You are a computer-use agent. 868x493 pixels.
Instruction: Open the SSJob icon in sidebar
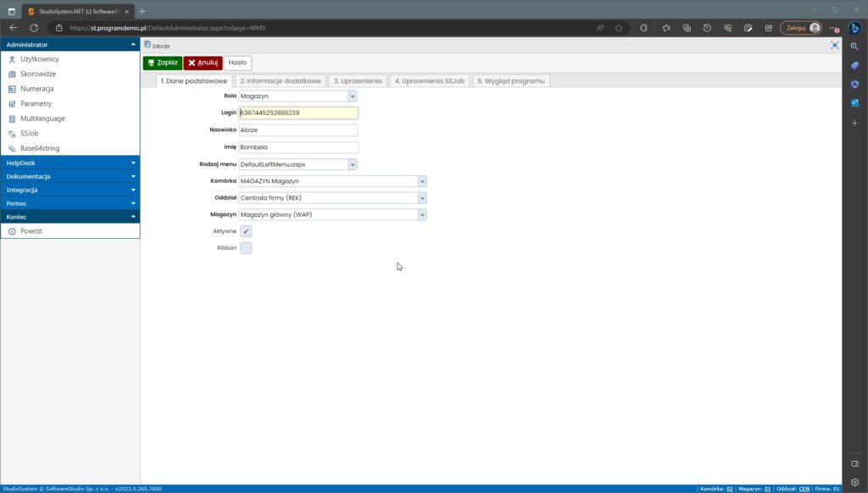tap(12, 134)
